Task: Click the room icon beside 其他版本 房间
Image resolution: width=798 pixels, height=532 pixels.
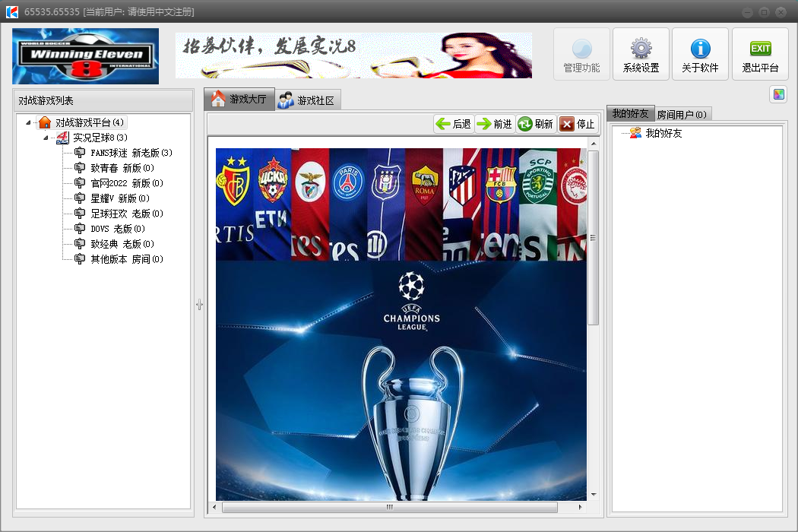Action: pos(80,260)
